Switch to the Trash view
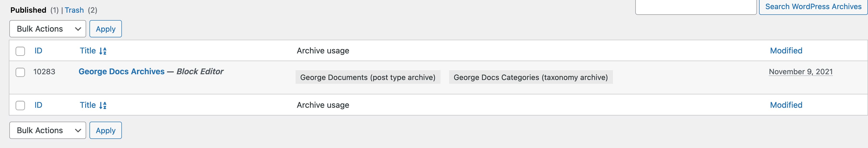Image resolution: width=868 pixels, height=148 pixels. pyautogui.click(x=74, y=10)
